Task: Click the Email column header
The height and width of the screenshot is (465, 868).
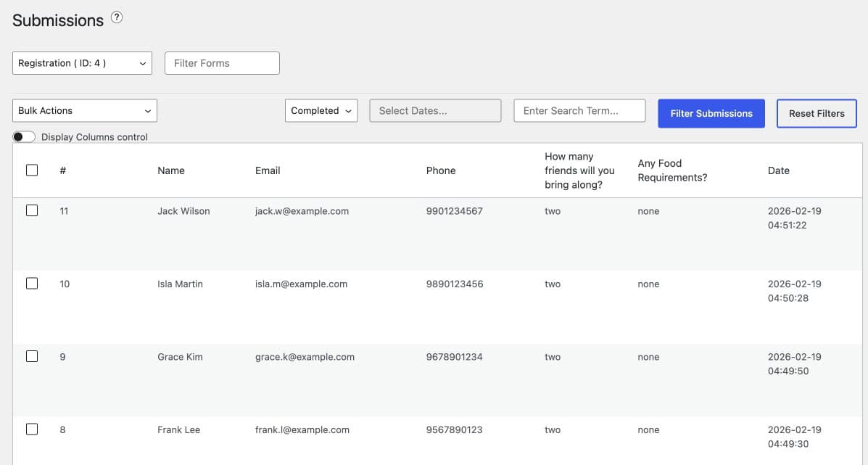Action: pos(268,170)
